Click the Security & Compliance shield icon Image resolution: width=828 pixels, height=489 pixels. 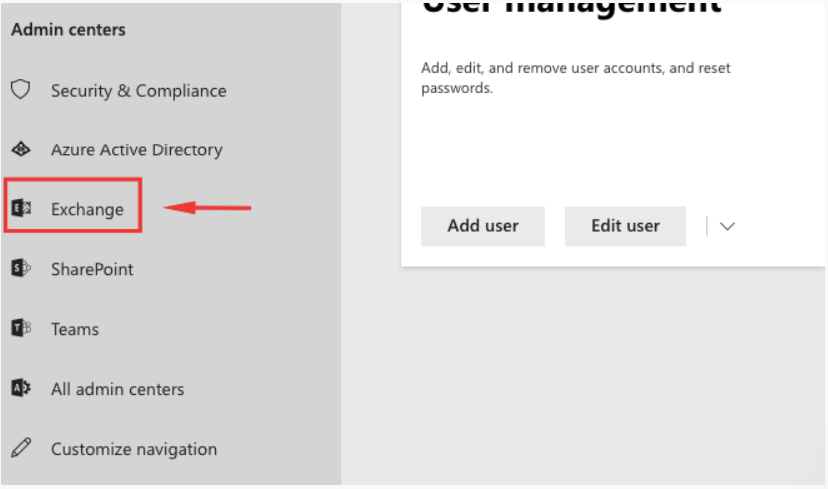click(x=21, y=90)
